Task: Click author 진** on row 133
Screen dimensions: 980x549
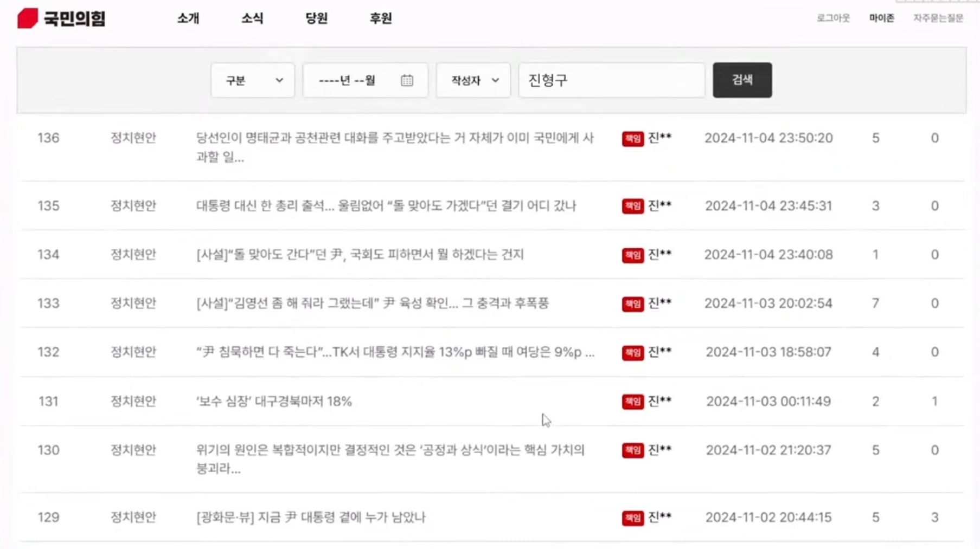Action: (x=660, y=303)
